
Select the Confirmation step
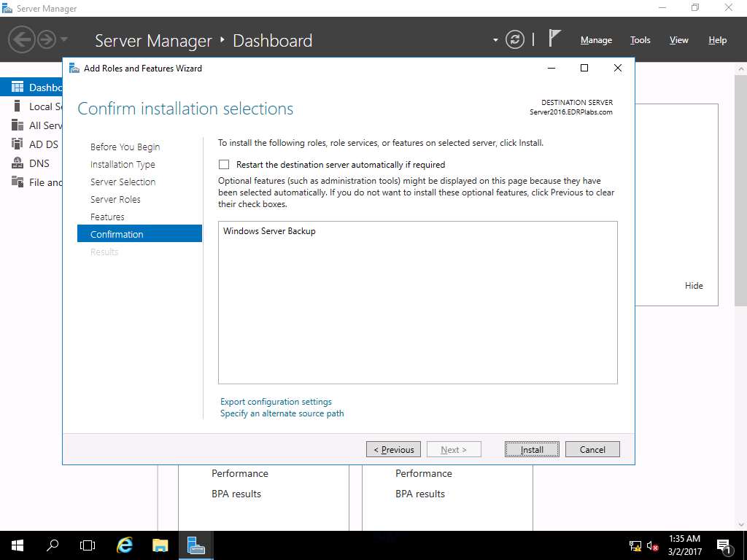139,234
